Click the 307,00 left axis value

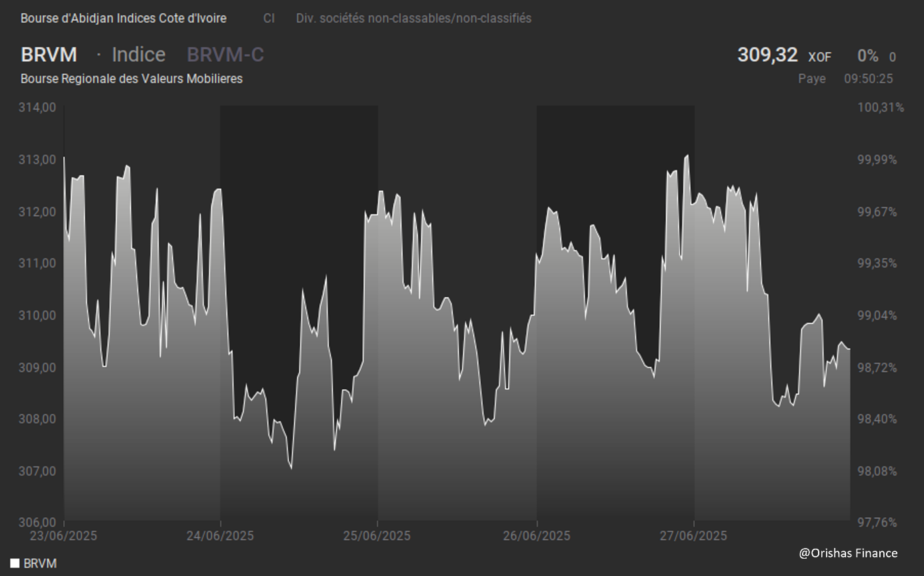tap(38, 471)
